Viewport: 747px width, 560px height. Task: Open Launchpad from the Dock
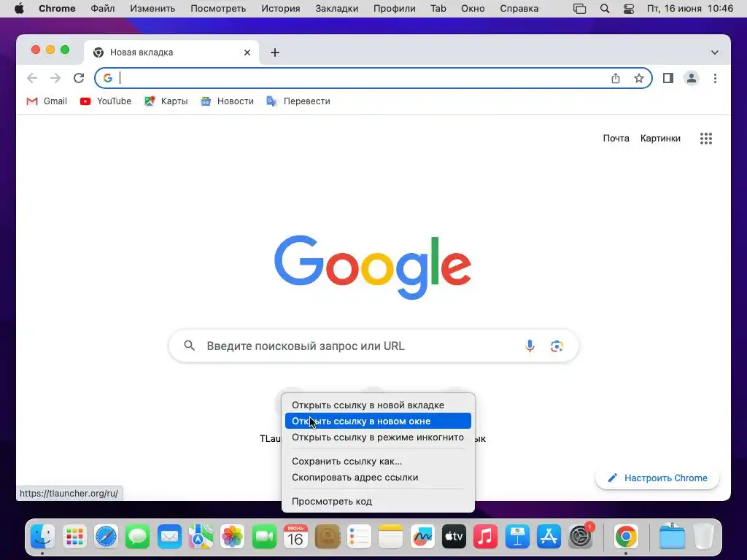[x=74, y=537]
